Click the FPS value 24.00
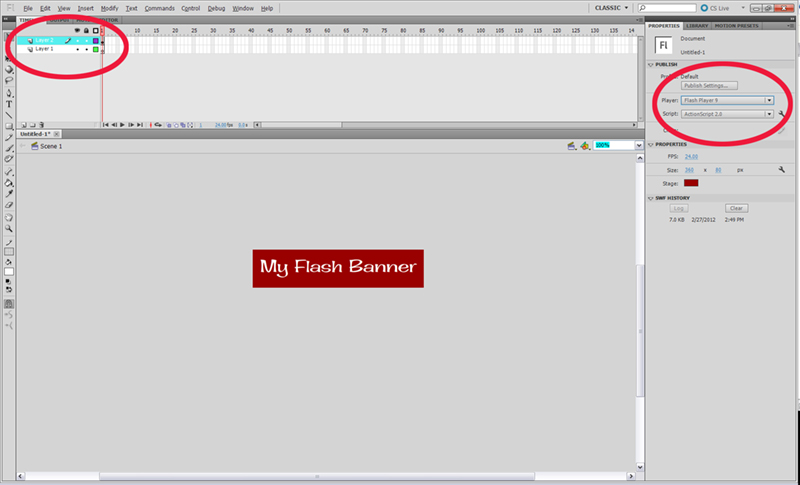 coord(691,157)
